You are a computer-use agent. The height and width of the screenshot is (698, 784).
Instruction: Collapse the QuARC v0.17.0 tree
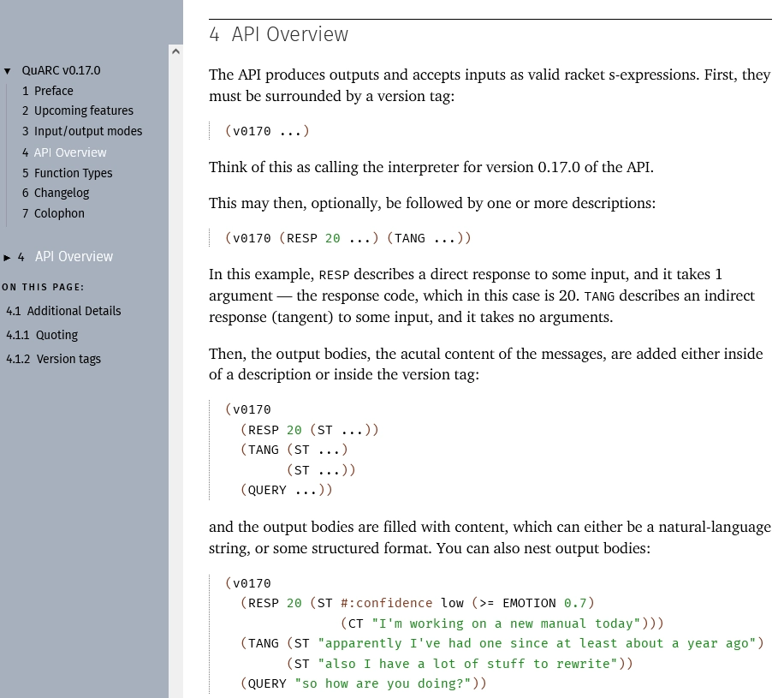coord(9,70)
